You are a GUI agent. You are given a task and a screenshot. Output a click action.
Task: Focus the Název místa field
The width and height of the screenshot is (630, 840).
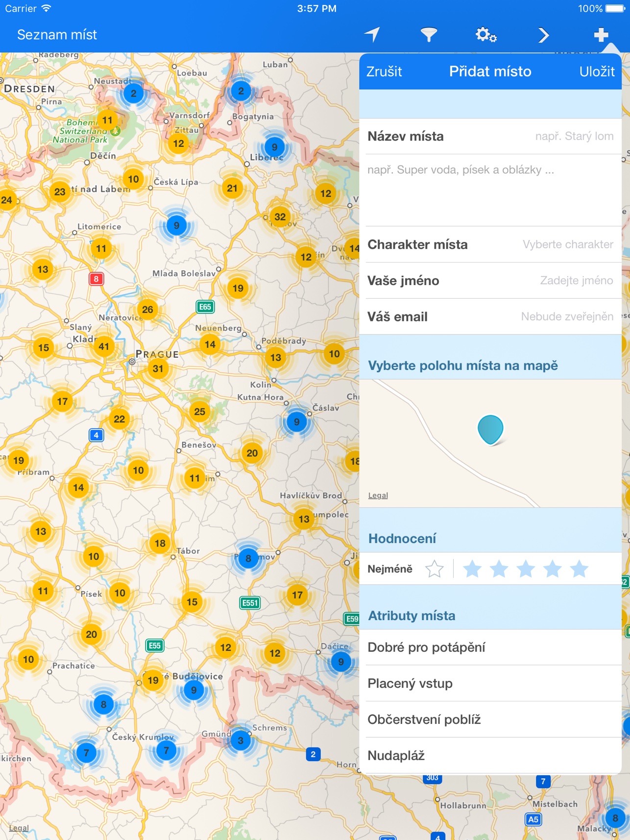point(490,136)
